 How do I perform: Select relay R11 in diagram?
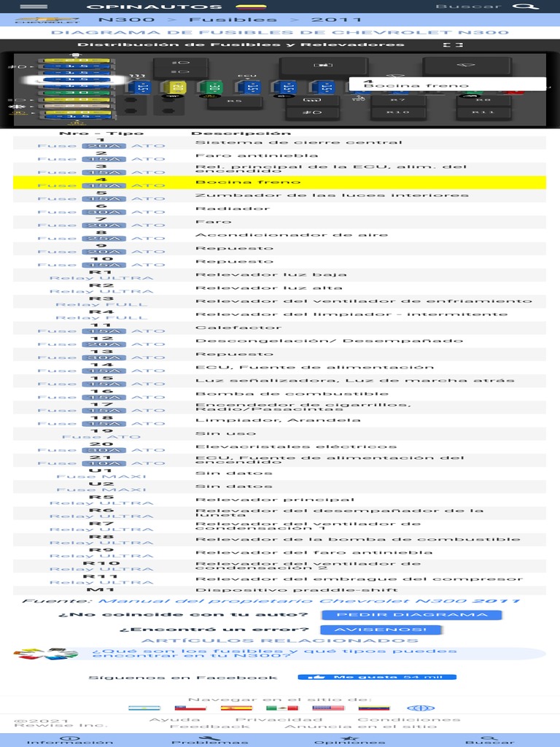pos(483,112)
